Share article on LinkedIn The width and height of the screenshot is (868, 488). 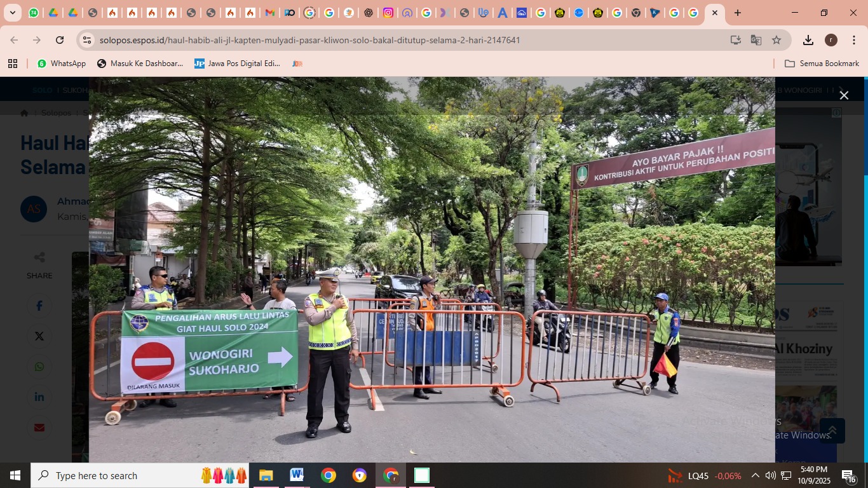tap(39, 397)
